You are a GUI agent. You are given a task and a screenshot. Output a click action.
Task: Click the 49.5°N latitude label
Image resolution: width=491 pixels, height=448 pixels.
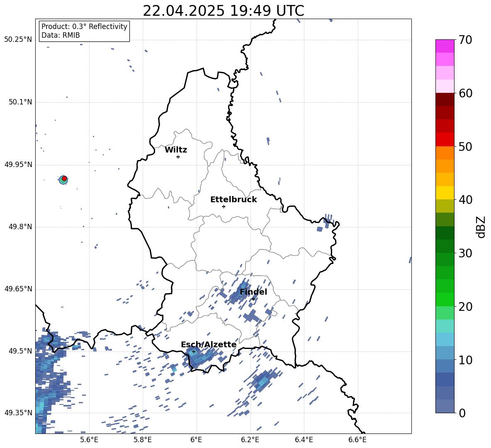coord(20,351)
